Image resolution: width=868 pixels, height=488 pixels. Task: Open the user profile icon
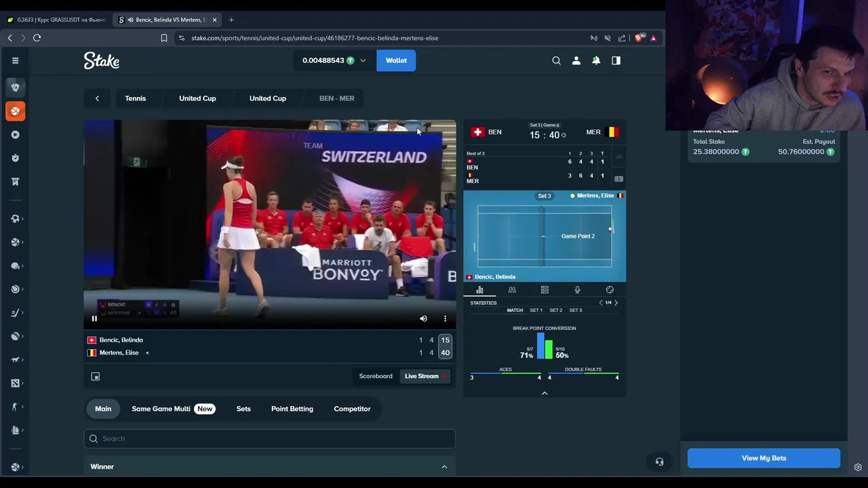tap(576, 60)
